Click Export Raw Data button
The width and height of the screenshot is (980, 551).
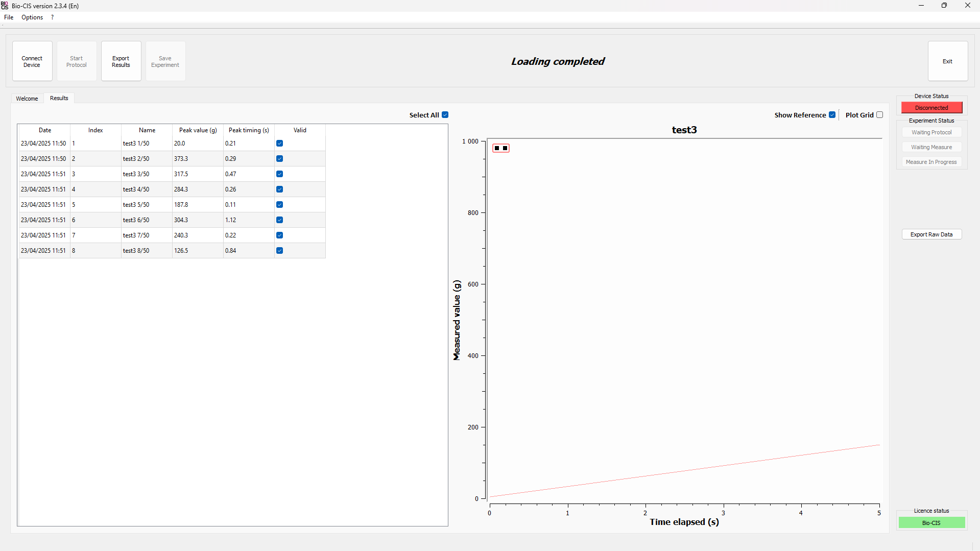coord(931,234)
